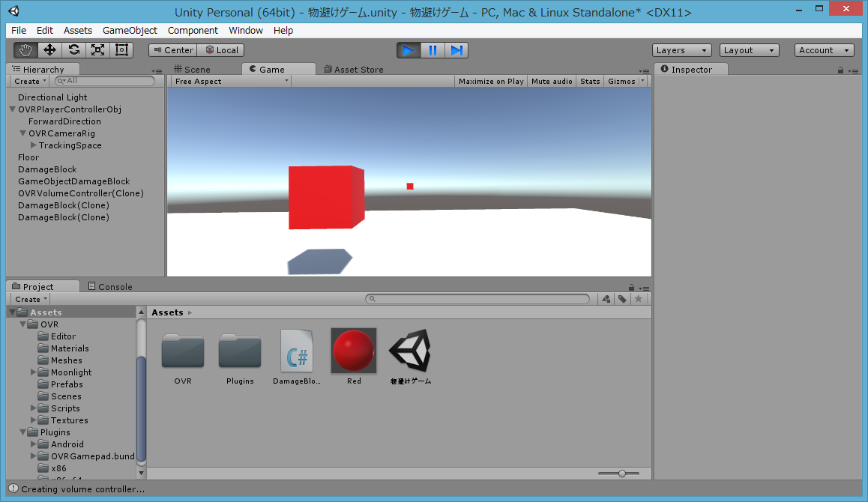Collapse Plugins folder in tree

(22, 432)
